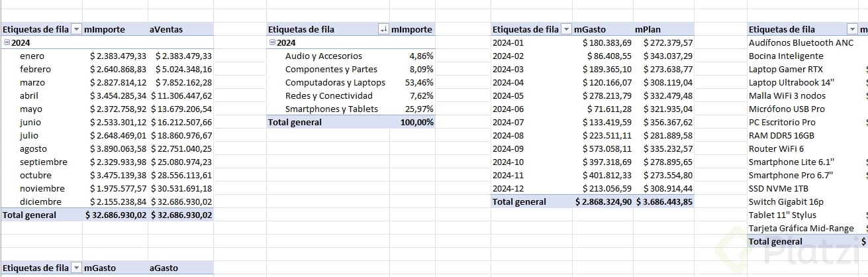Click the Smartphone Pro 6.7" row label
868x277 pixels.
tap(791, 175)
